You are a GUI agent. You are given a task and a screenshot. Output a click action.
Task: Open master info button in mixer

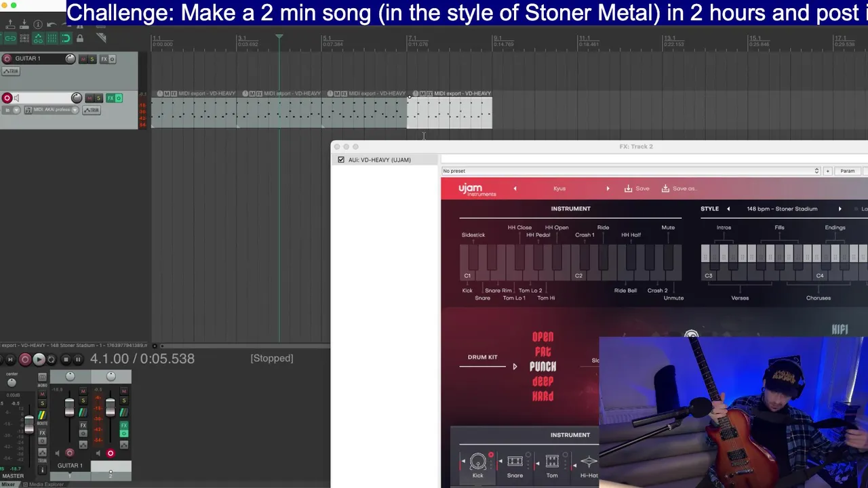pos(42,470)
